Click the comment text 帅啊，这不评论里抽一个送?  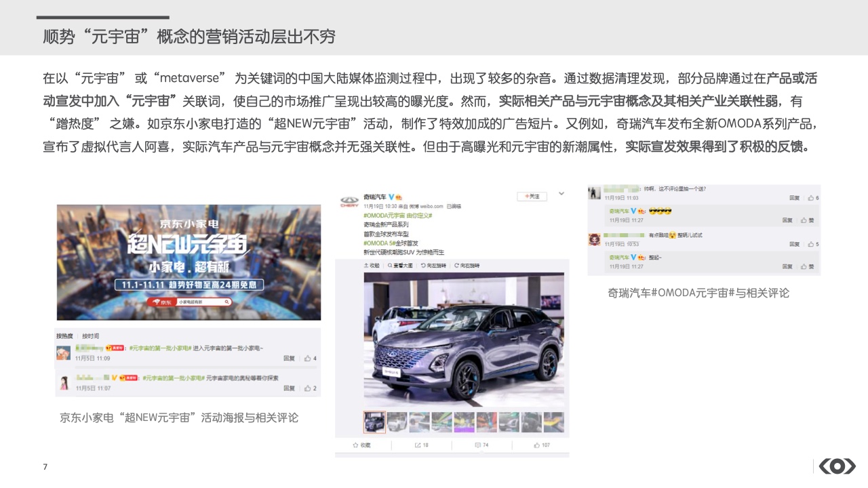(x=675, y=189)
